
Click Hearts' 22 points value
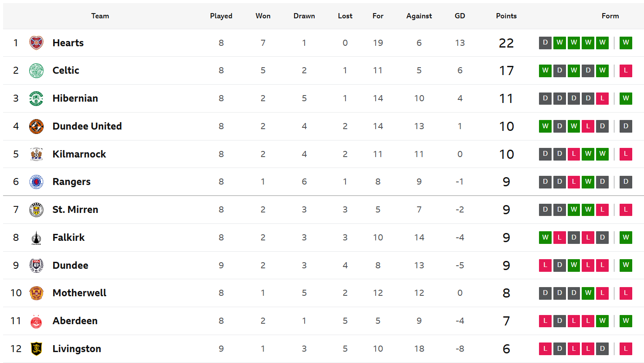coord(506,43)
